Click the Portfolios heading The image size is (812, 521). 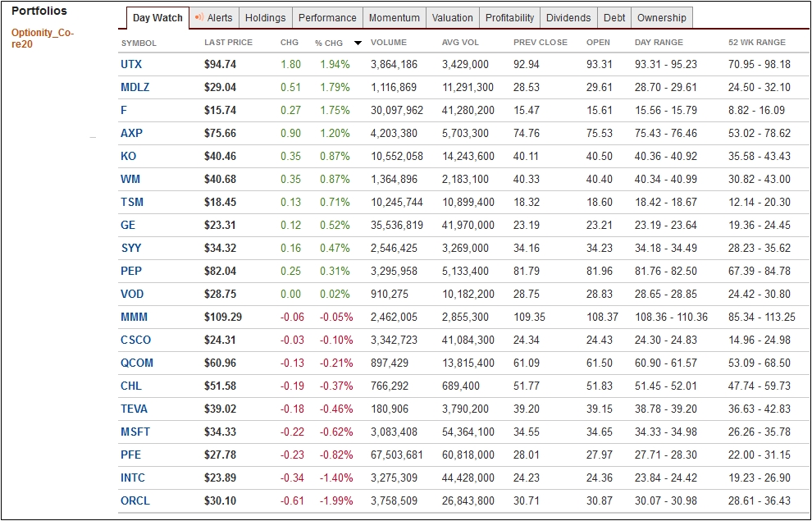39,11
